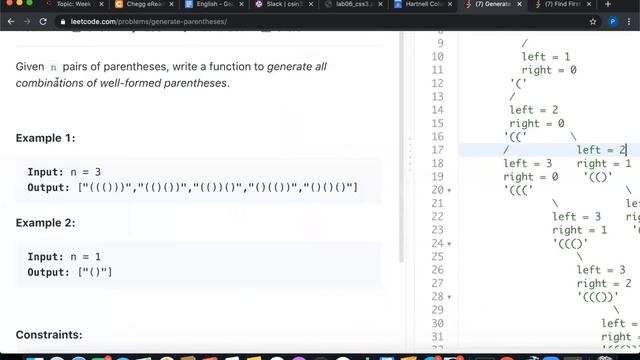Viewport: 640px width, 360px height.
Task: Click 'left = 3' on line 18
Action: (x=528, y=163)
